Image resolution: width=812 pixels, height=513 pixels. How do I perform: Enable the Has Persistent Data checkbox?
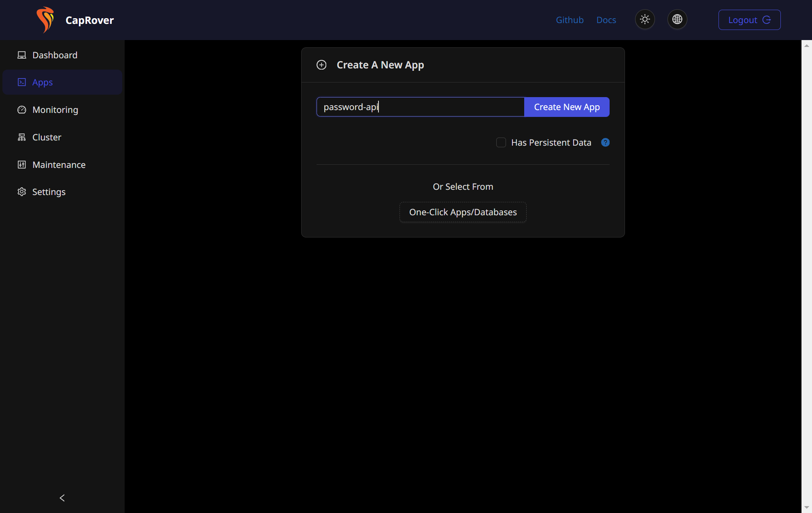[x=501, y=142]
